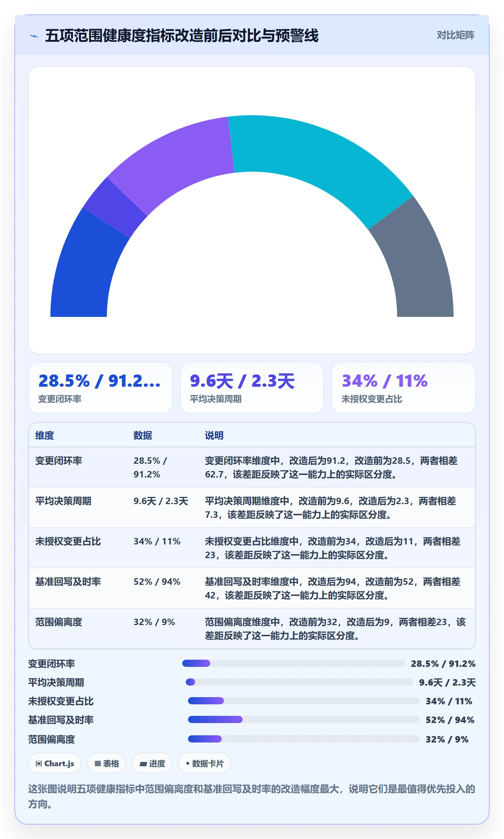Click the 范围偏离度 progress bar

304,739
